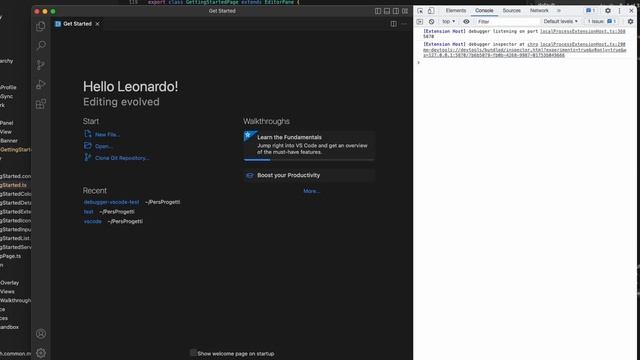Toggle the console sidebar
The image size is (640, 360).
click(420, 22)
